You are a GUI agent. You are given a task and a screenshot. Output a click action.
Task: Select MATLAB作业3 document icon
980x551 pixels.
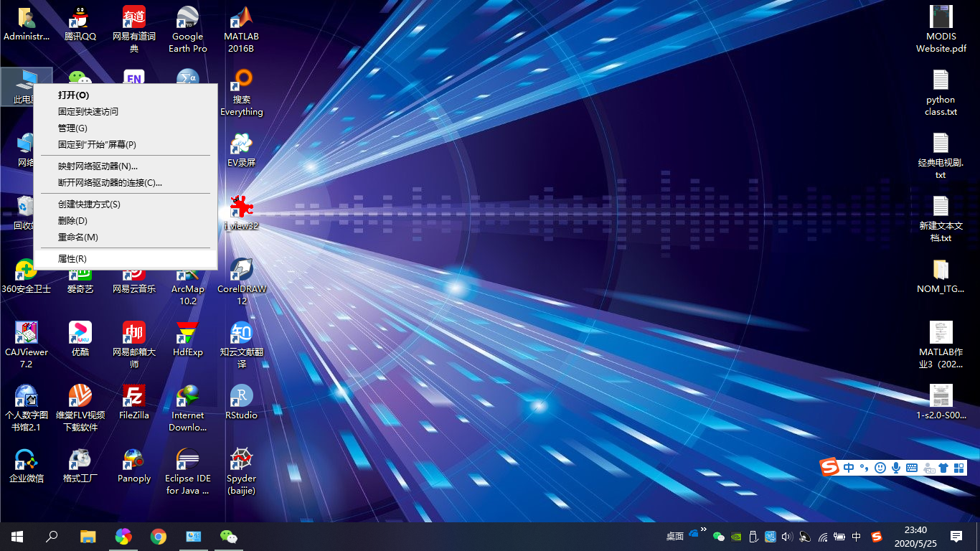pyautogui.click(x=941, y=345)
